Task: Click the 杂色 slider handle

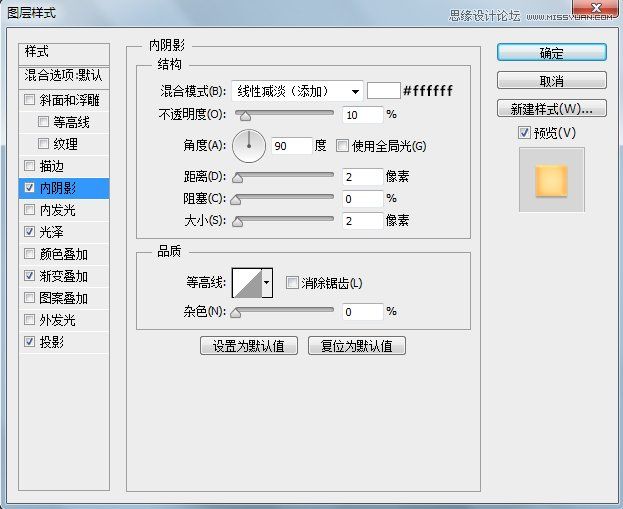Action: point(236,313)
